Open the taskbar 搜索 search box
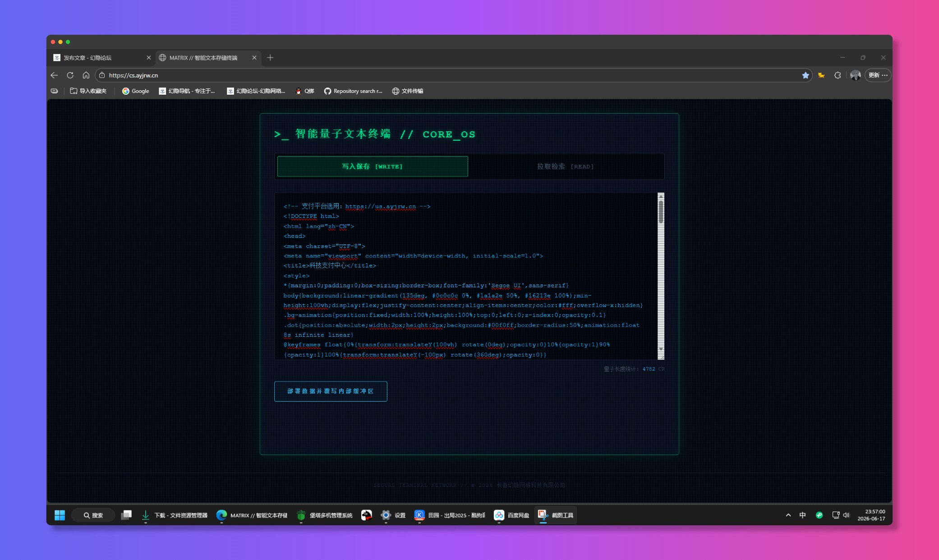 point(93,515)
